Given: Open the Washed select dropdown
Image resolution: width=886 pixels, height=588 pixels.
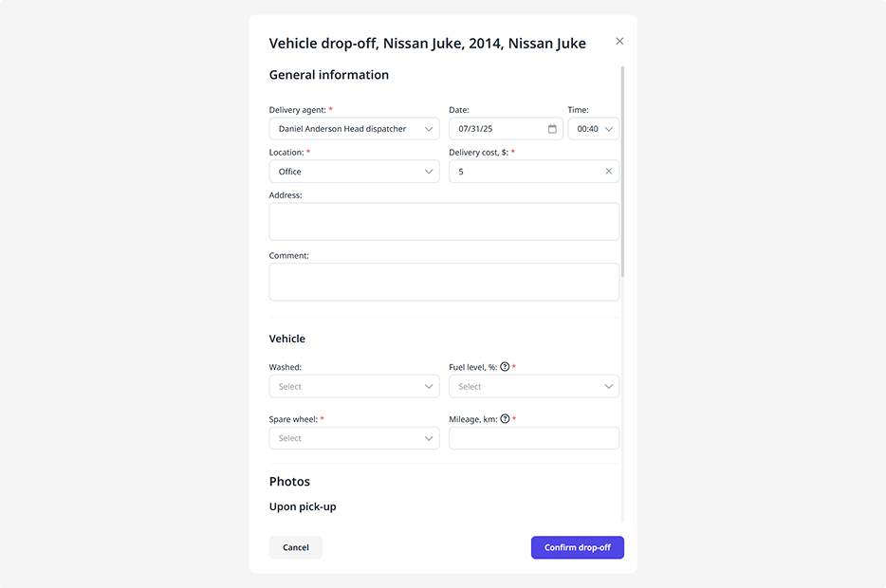Looking at the screenshot, I should coord(354,387).
